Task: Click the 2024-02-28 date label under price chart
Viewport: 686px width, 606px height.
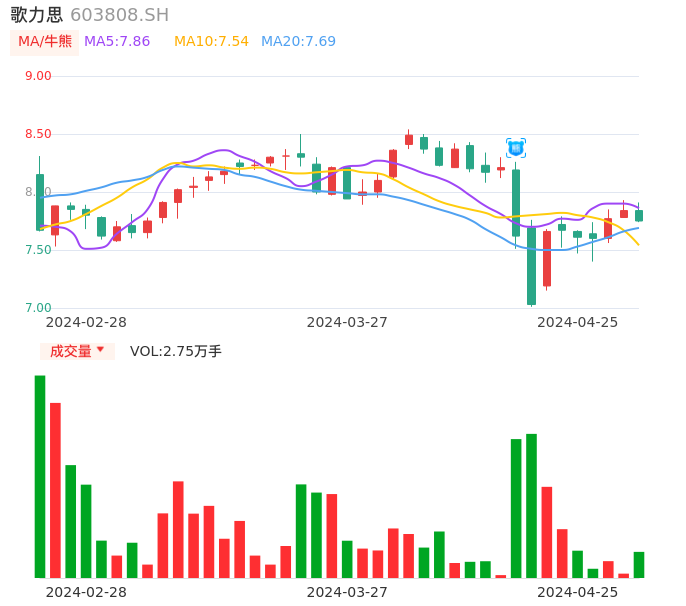Action: point(86,322)
